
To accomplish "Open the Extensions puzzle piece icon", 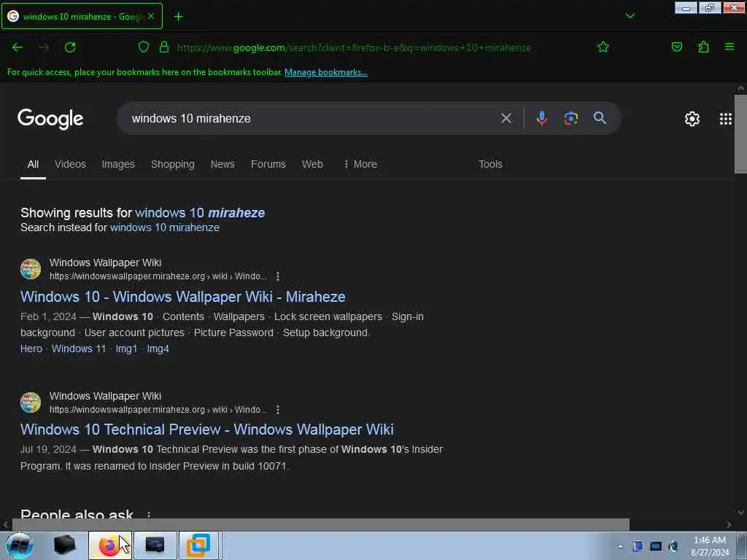I will [703, 47].
